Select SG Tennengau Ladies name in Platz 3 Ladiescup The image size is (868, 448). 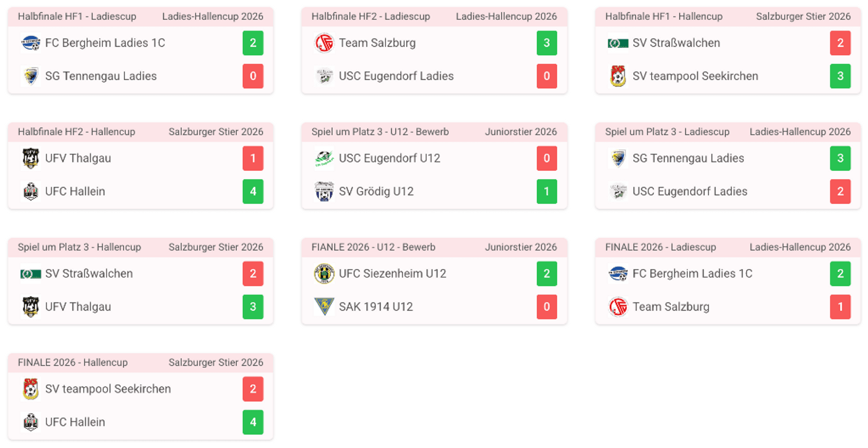(688, 158)
